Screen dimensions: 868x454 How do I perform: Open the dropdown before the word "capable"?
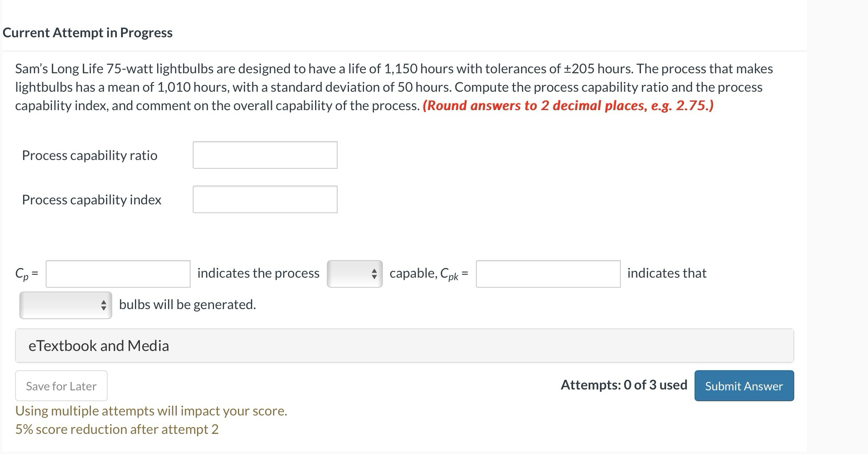354,274
